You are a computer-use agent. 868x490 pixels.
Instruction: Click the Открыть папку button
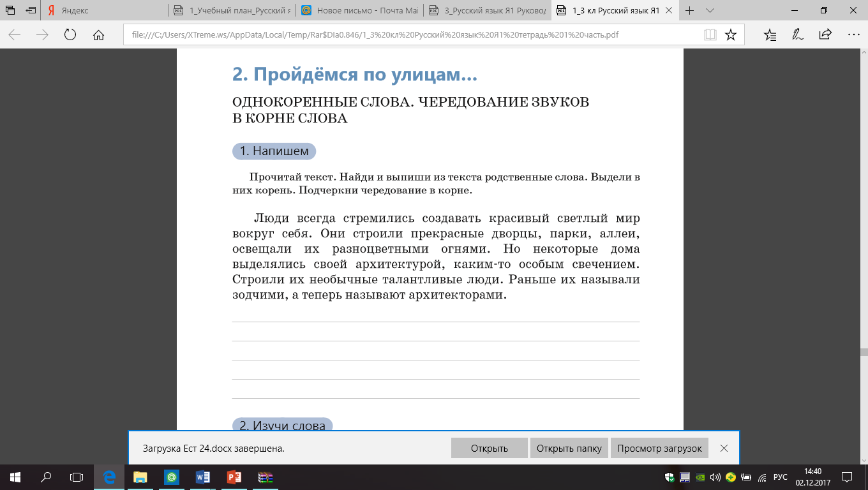569,448
